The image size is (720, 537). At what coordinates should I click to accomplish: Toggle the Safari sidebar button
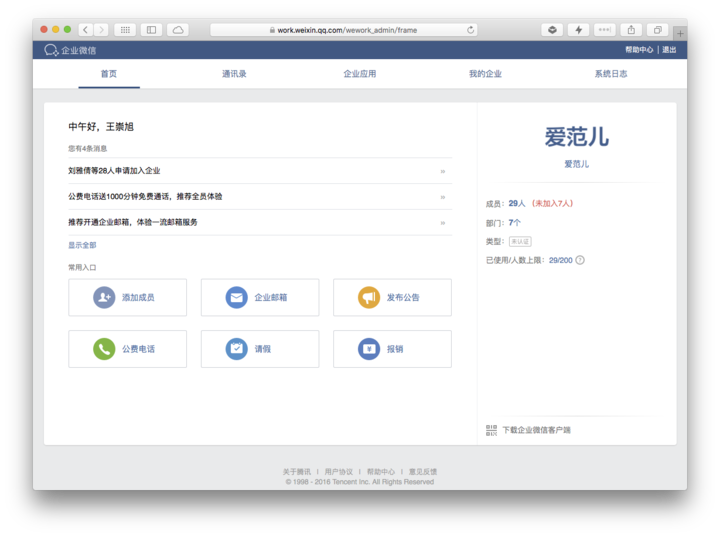[151, 30]
